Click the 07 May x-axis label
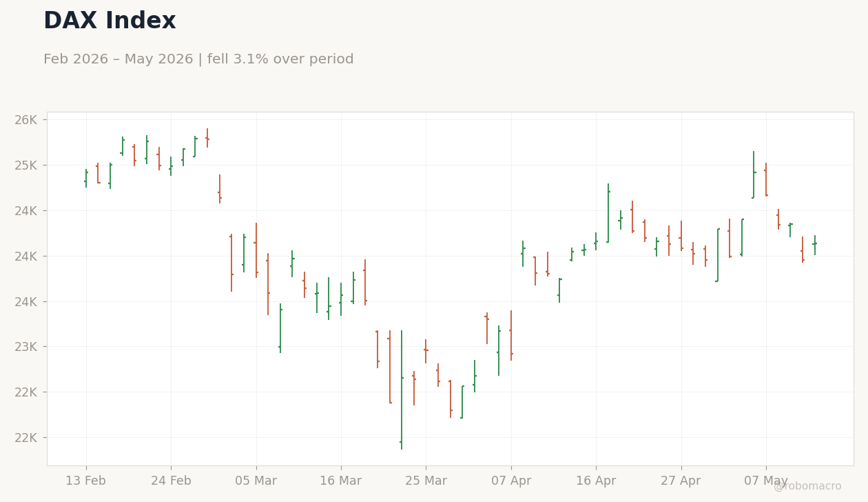The height and width of the screenshot is (502, 868). [x=766, y=481]
